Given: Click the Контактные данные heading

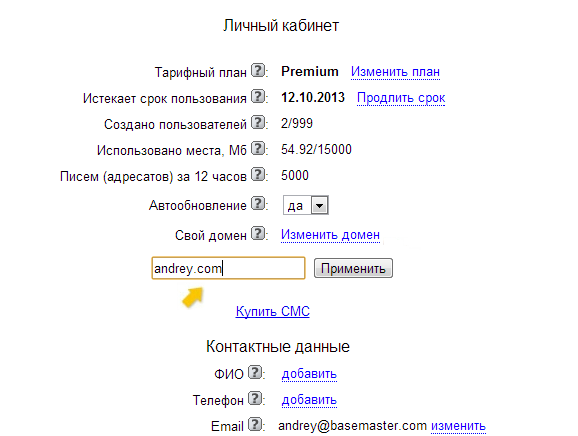Looking at the screenshot, I should pyautogui.click(x=278, y=346).
